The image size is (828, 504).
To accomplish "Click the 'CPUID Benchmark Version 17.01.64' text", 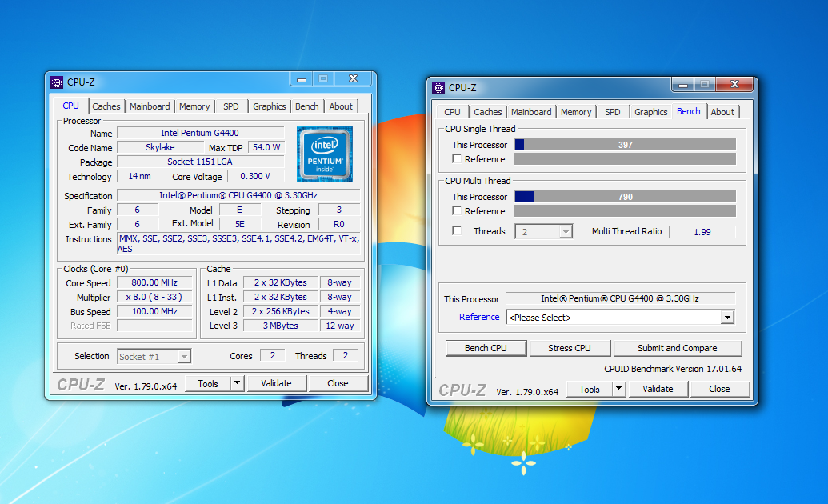I will pyautogui.click(x=673, y=369).
